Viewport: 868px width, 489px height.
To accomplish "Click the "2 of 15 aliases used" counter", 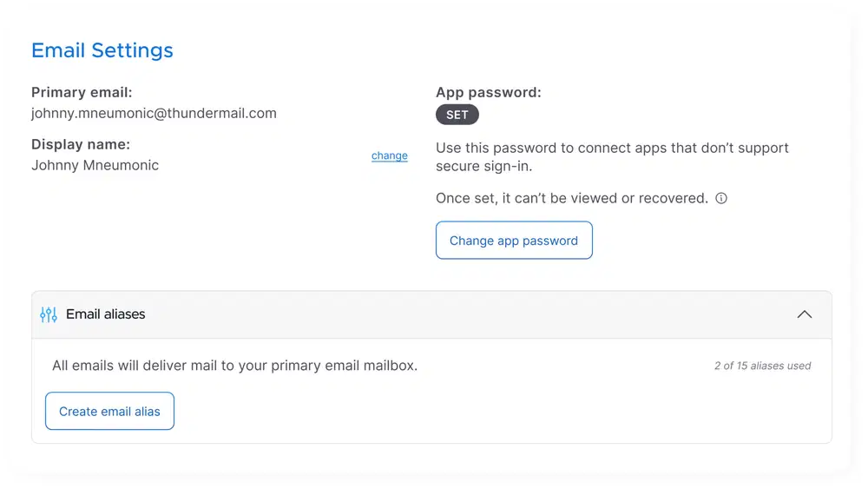I will [x=762, y=366].
